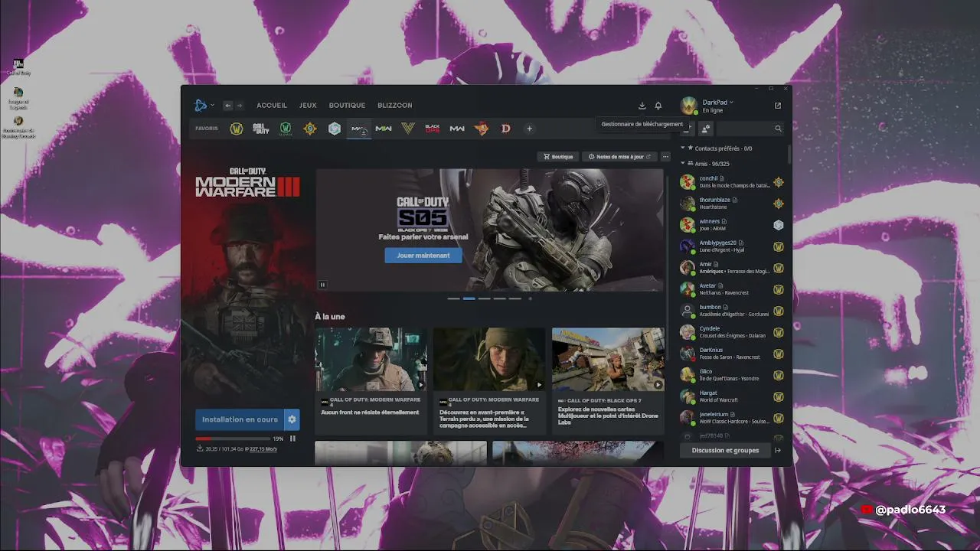Open the game's Boutique button
The width and height of the screenshot is (980, 551).
pyautogui.click(x=558, y=157)
